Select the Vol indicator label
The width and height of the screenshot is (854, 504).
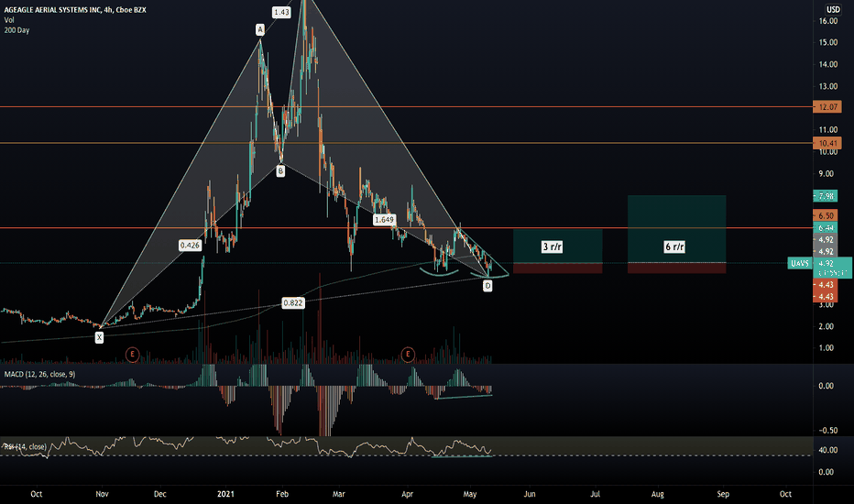pos(9,19)
